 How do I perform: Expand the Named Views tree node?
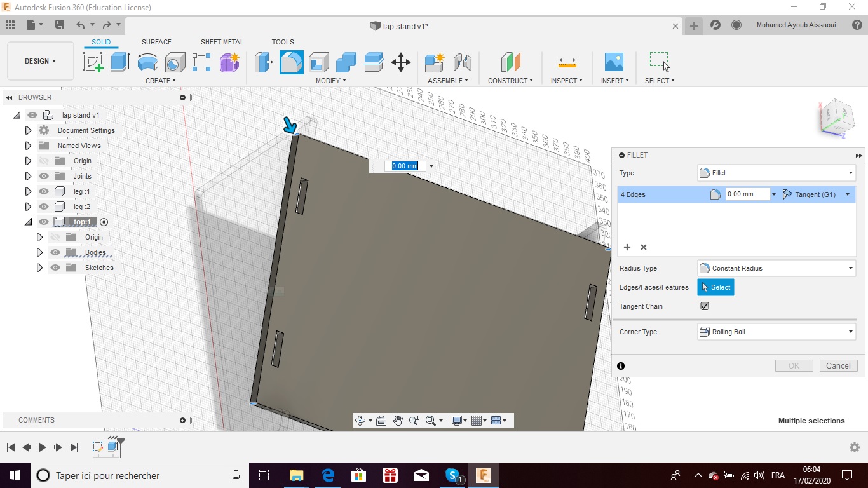(28, 146)
